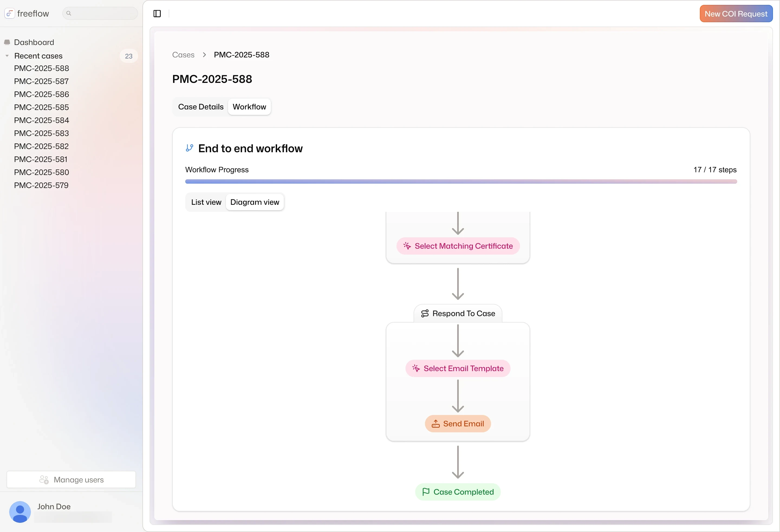Click the Select Matching Certificate node
This screenshot has height=532, width=780.
point(458,246)
